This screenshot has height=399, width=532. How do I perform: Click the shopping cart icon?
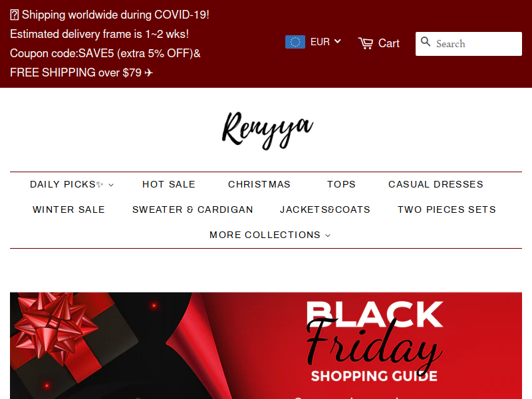coord(365,43)
